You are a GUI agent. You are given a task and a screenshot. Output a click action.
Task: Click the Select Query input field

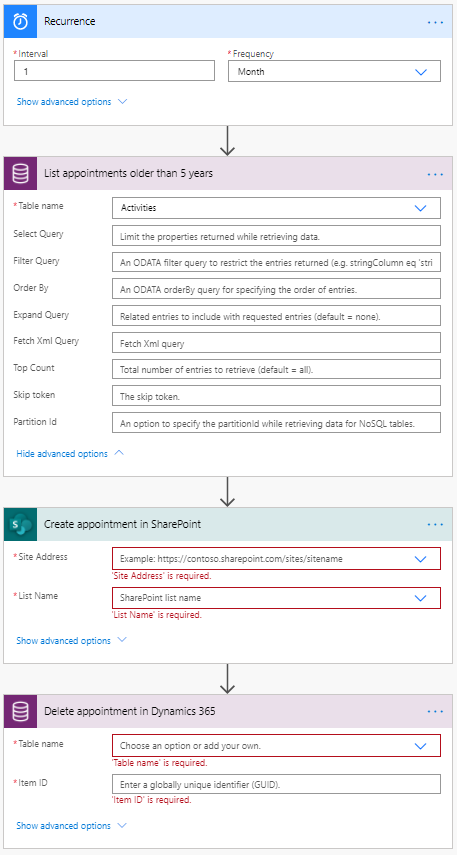coord(276,236)
